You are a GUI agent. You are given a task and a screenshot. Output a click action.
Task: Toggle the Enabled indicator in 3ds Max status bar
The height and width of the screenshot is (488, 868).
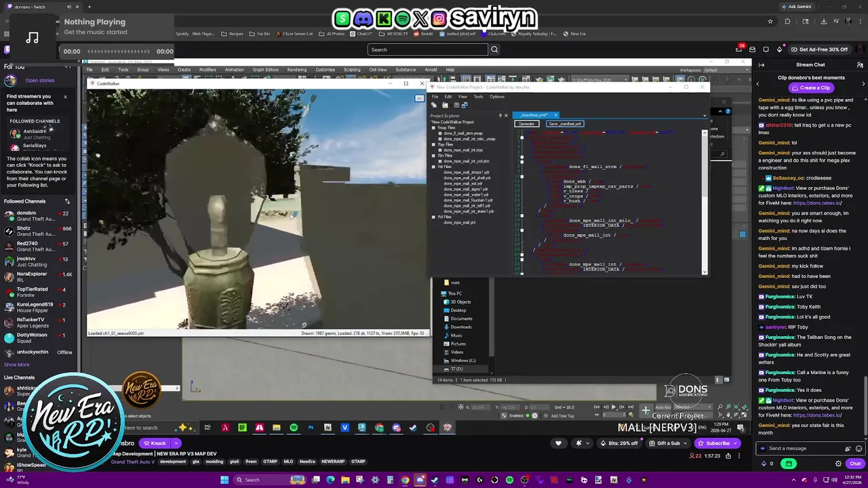pos(528,415)
